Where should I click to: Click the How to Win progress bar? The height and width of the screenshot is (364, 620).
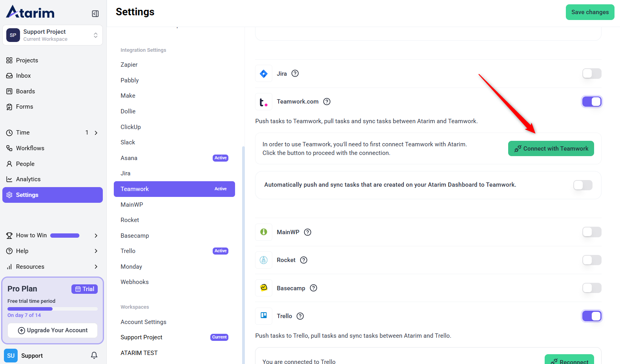tap(65, 236)
